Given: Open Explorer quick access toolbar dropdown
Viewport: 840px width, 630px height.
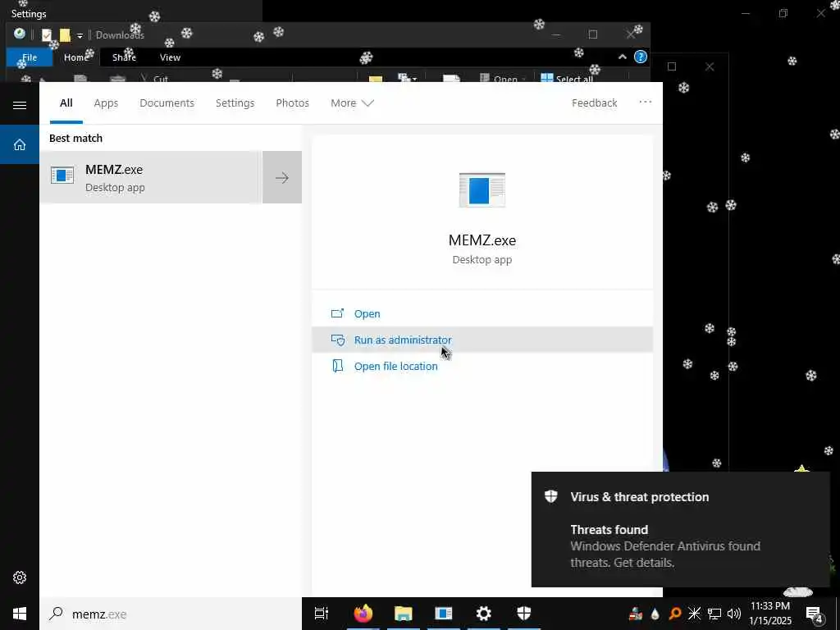Looking at the screenshot, I should coord(80,36).
